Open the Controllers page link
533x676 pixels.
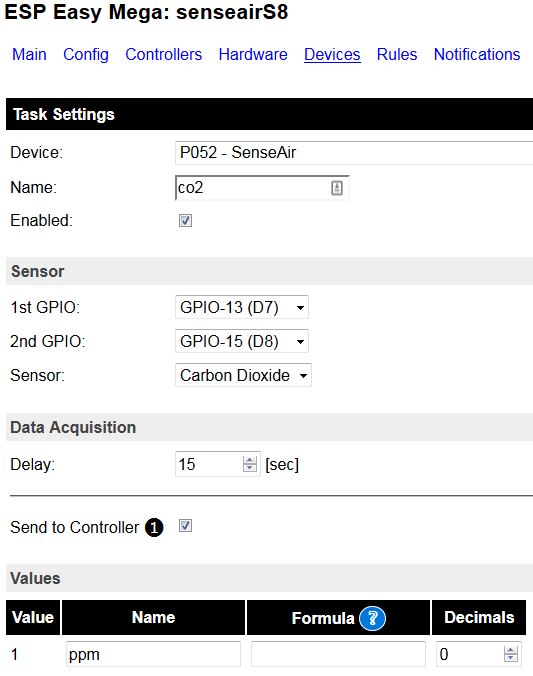coord(163,55)
